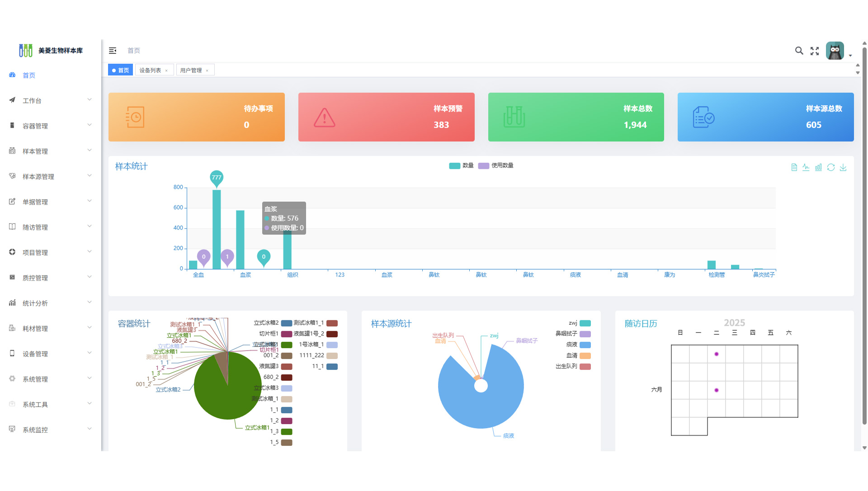
Task: Download 样本统计 chart as image
Action: click(843, 168)
